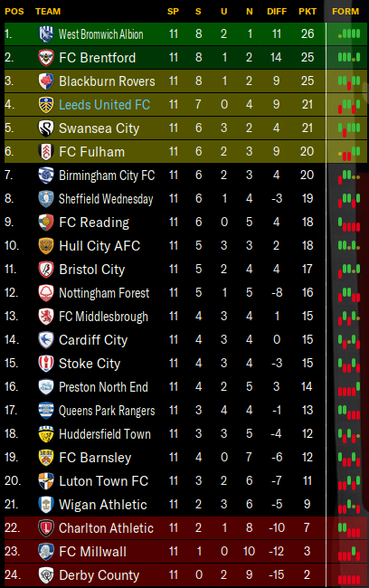Image resolution: width=369 pixels, height=588 pixels.
Task: Sort table by PKT column header
Action: tap(307, 11)
